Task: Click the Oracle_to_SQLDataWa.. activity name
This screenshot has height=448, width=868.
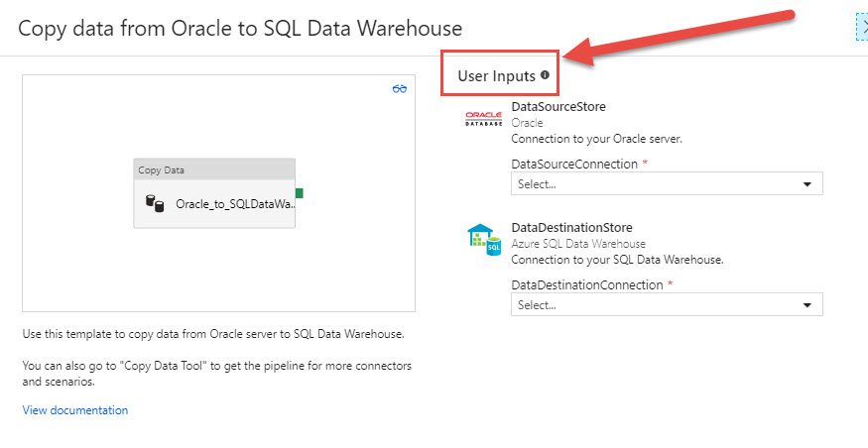Action: tap(236, 204)
